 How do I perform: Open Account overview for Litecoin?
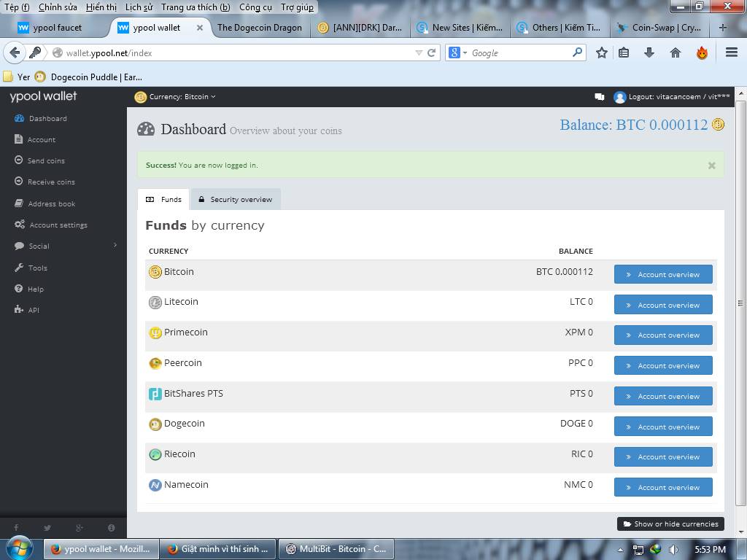tap(663, 305)
